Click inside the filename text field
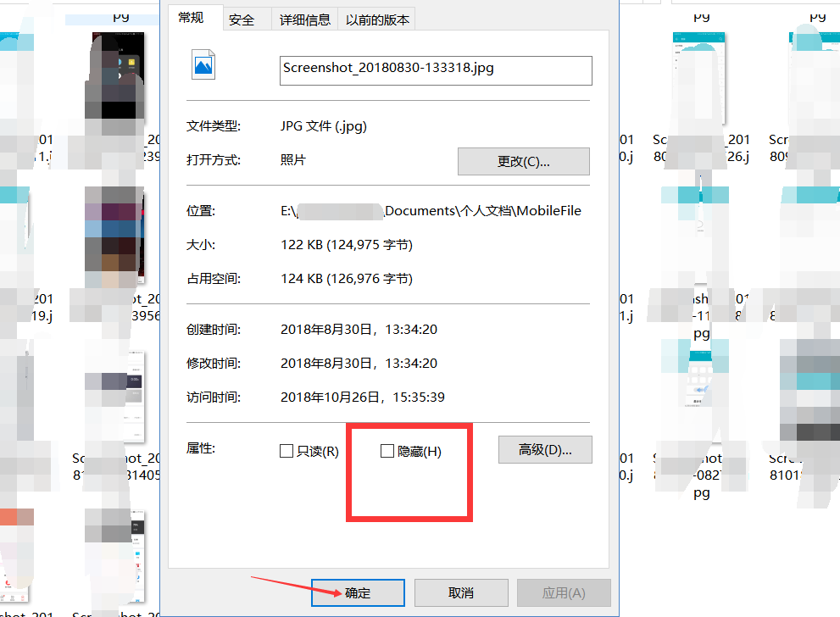The image size is (840, 617). (435, 70)
